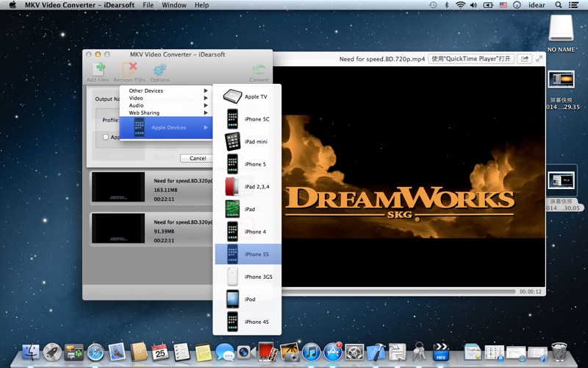Click the MKV converter clapperboard Dock icon
This screenshot has width=588, height=368.
click(x=440, y=352)
